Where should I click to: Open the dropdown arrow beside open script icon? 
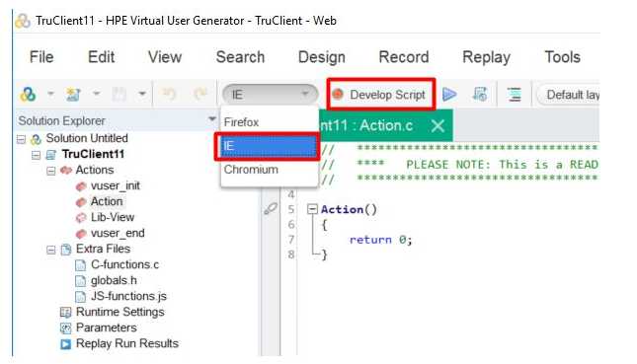[x=96, y=94]
